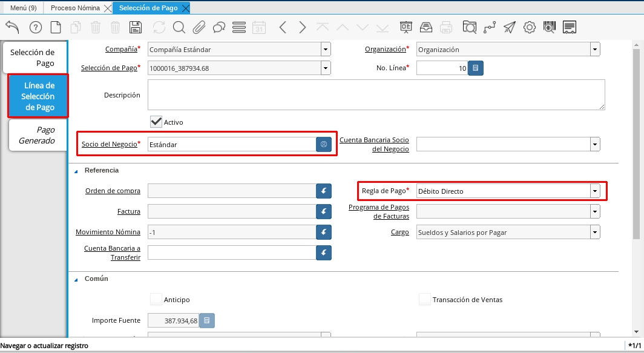Open the calculator beside Importe Fuente
The image size is (644, 353).
(207, 320)
